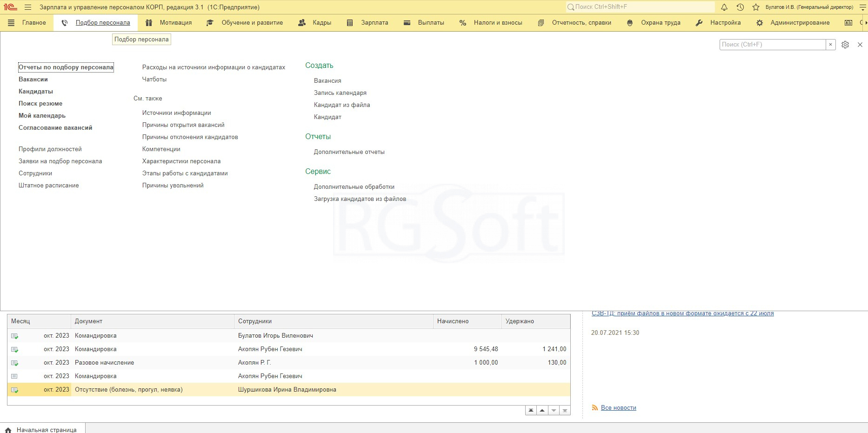This screenshot has width=868, height=433.
Task: Open the Подбор персонала section
Action: pos(103,23)
